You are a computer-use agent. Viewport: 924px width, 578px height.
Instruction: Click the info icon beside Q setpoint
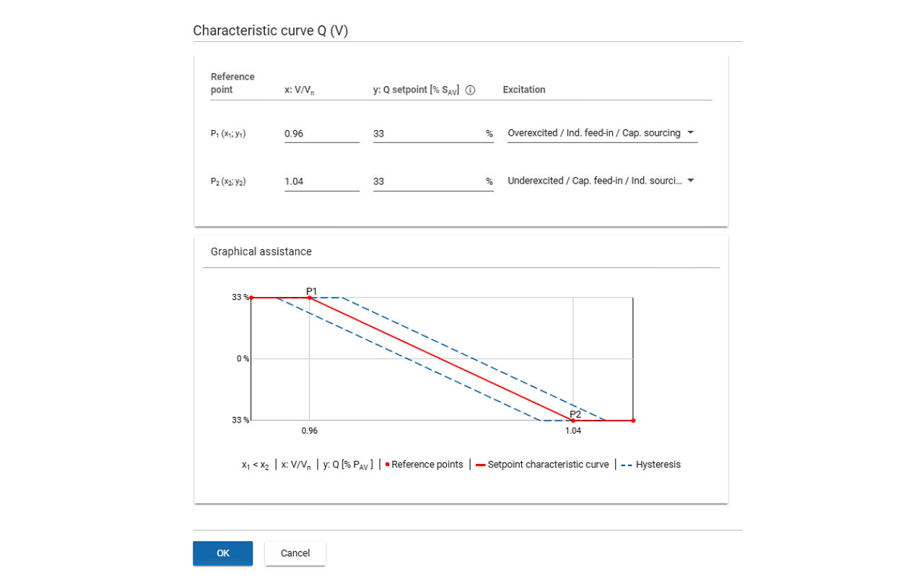point(471,90)
